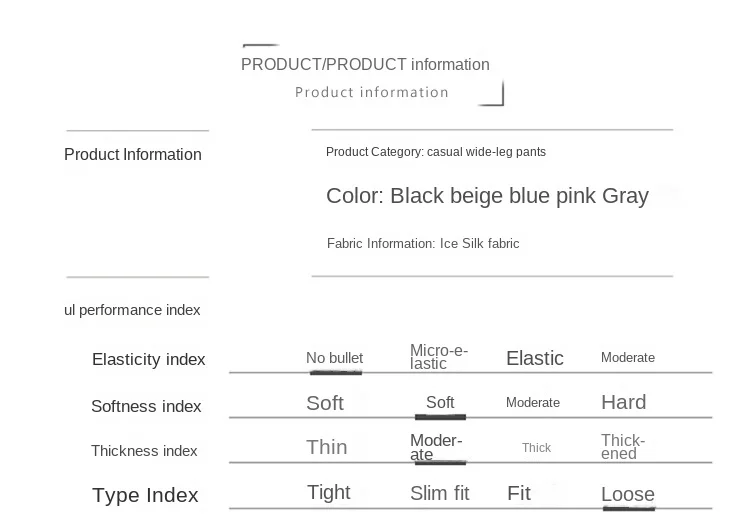Screen dimensions: 750x528
Task: Select "Tight" in the Type Index row
Action: 329,492
